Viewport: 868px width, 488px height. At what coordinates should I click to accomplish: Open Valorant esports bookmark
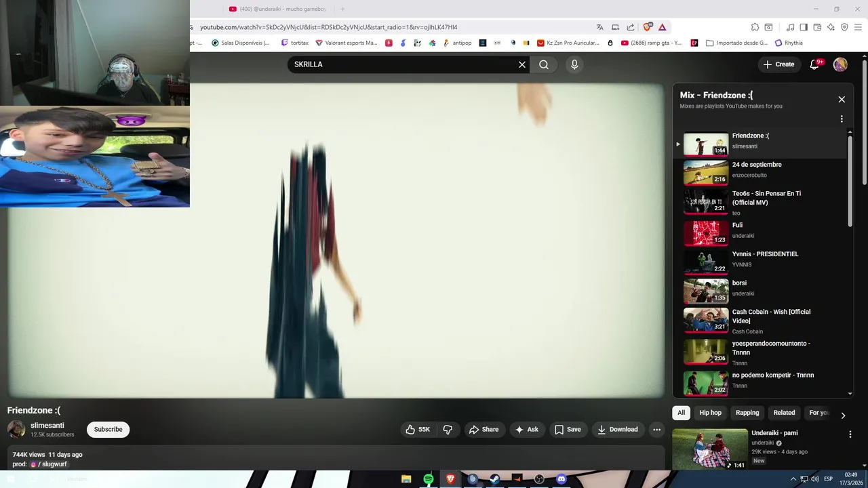347,43
